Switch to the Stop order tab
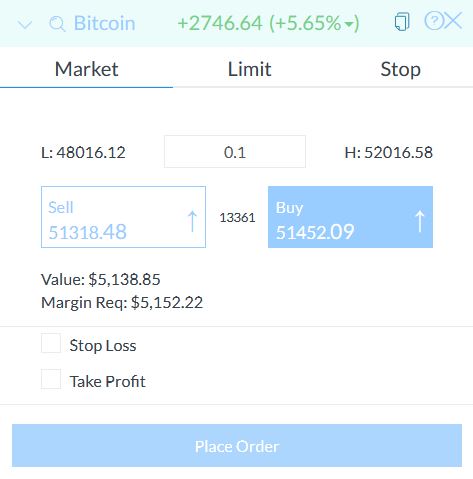Image resolution: width=473 pixels, height=479 pixels. (400, 69)
